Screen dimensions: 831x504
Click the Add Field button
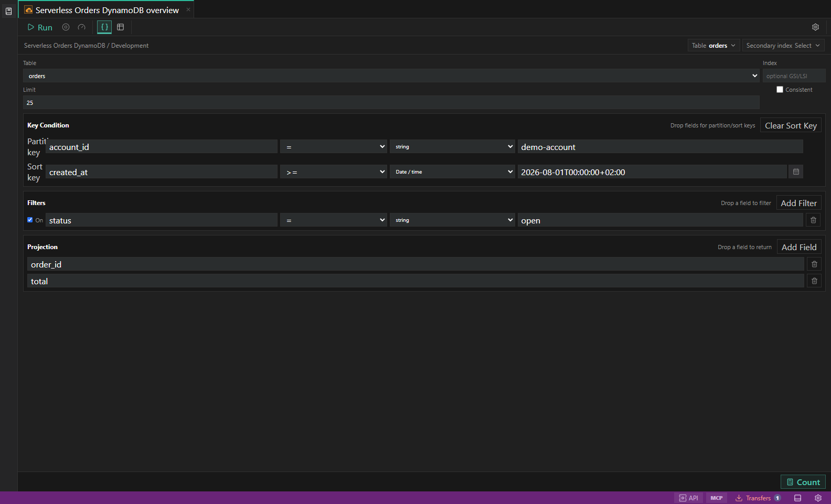[799, 247]
